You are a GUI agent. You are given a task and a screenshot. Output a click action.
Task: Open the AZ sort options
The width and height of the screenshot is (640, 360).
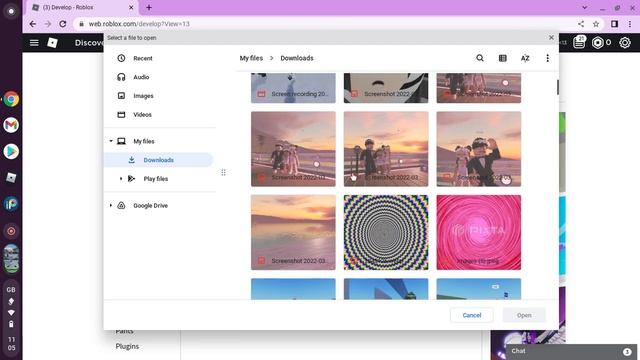525,58
